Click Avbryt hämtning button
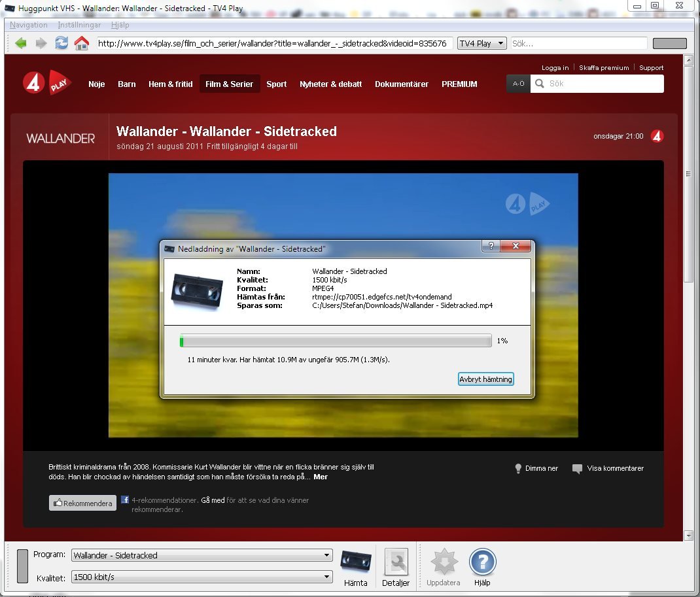Image resolution: width=700 pixels, height=597 pixels. point(485,379)
